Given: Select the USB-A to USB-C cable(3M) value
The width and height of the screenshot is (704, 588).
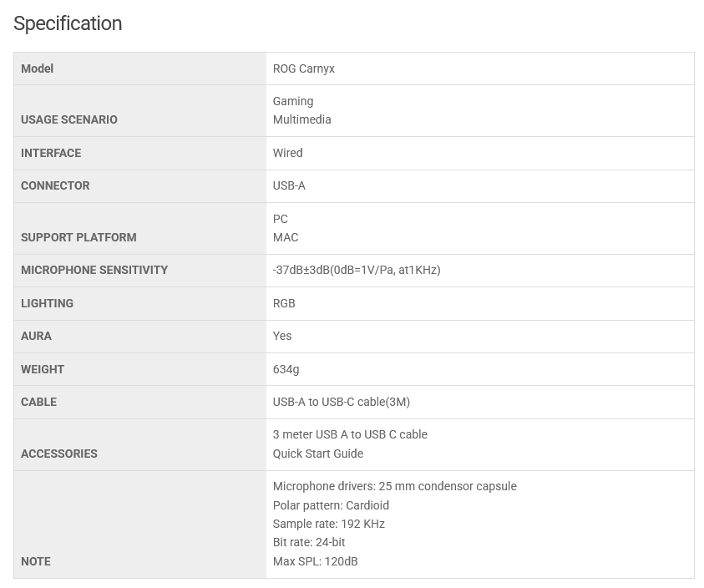Looking at the screenshot, I should pos(342,402).
